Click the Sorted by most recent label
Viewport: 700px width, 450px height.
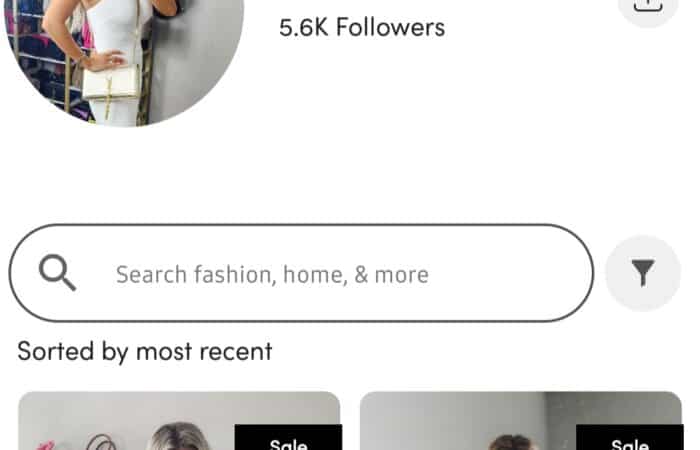145,351
